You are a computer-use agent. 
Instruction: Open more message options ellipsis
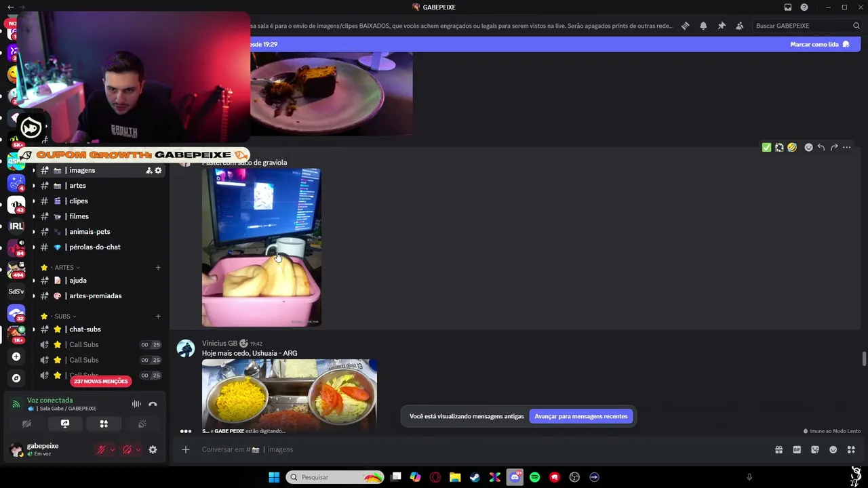pyautogui.click(x=847, y=147)
